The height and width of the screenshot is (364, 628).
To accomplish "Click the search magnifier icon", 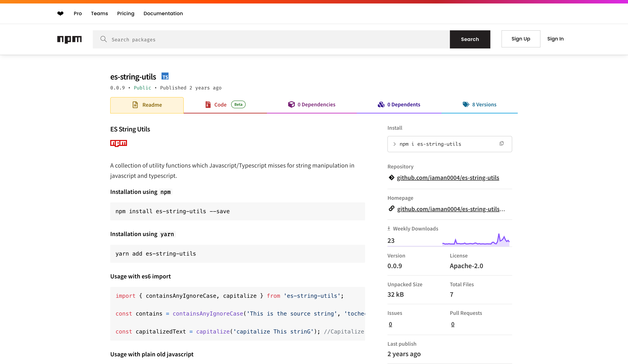I will pos(104,39).
